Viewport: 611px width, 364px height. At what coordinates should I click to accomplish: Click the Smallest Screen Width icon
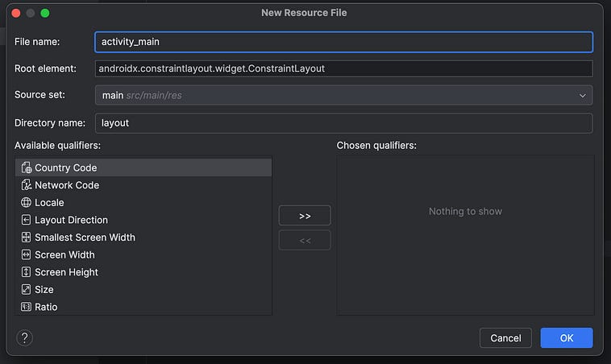tap(26, 237)
